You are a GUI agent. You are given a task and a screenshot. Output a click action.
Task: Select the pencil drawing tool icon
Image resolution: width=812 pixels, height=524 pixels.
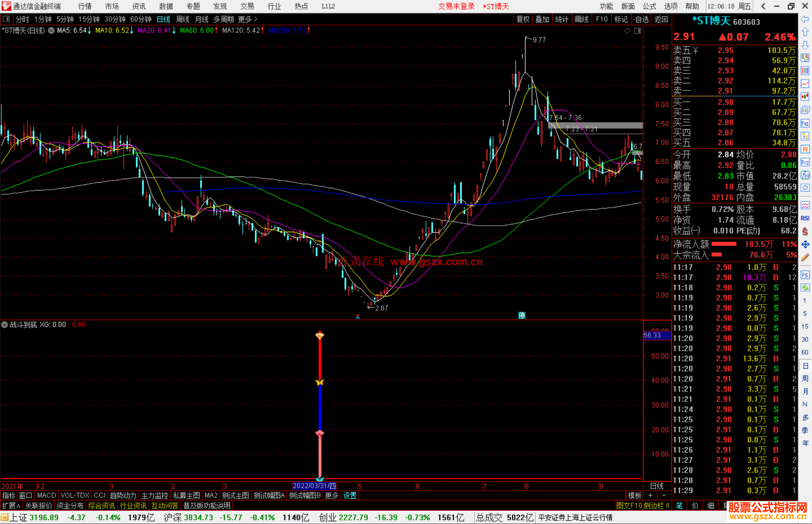805,257
